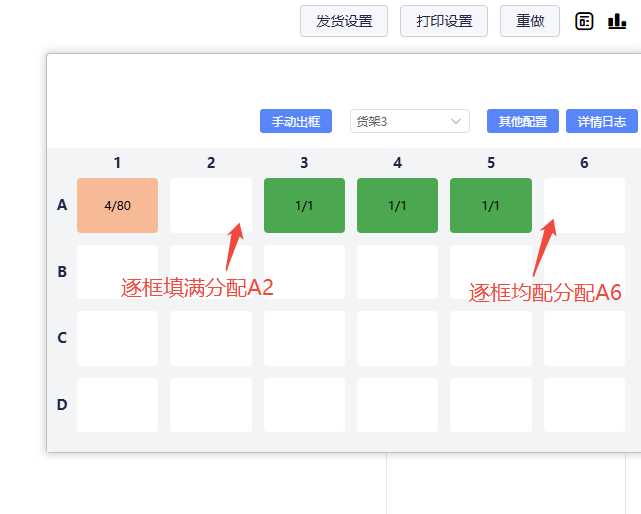Select the orange A1 slot showing 4/80
Viewport: 641px width, 514px height.
(117, 205)
